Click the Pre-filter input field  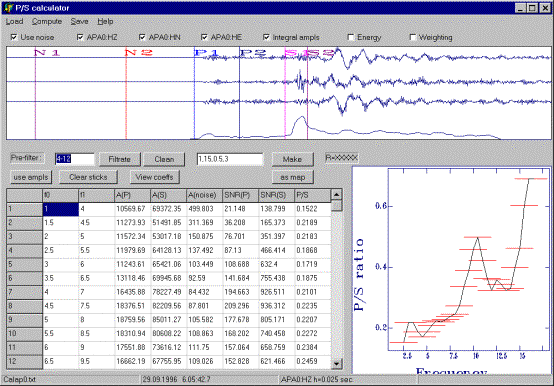click(75, 159)
